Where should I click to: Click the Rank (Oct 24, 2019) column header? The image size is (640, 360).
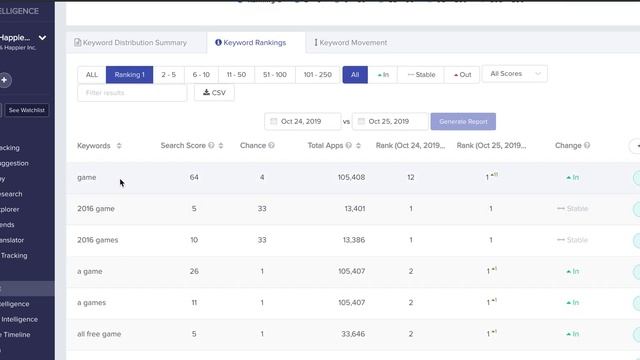point(410,146)
